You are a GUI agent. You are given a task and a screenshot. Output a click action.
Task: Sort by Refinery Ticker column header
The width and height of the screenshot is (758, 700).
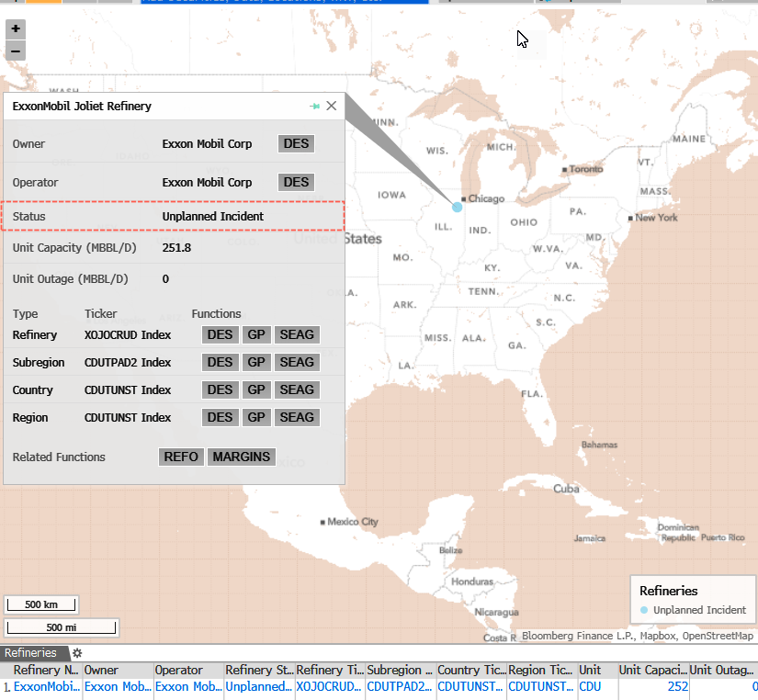click(x=330, y=670)
